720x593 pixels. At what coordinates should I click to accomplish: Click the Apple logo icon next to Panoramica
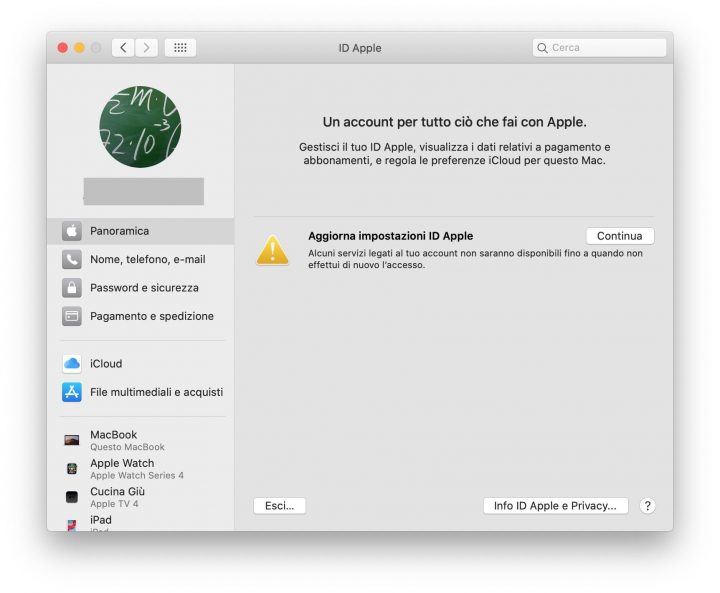click(x=72, y=231)
